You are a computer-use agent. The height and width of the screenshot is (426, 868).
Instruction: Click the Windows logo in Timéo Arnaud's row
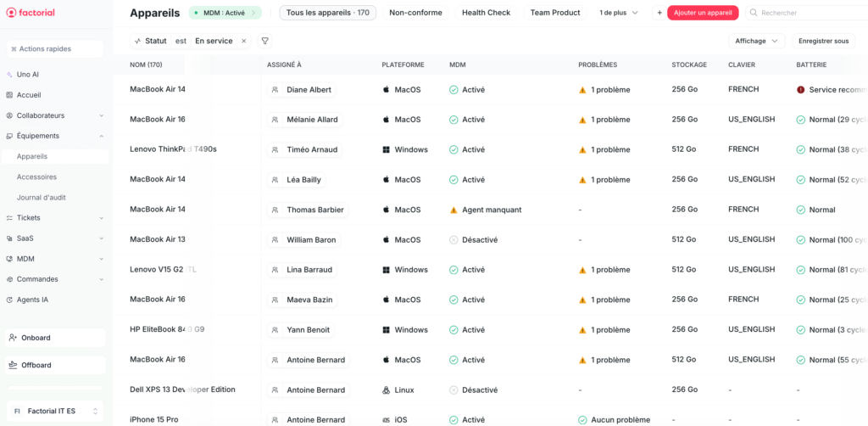(386, 149)
